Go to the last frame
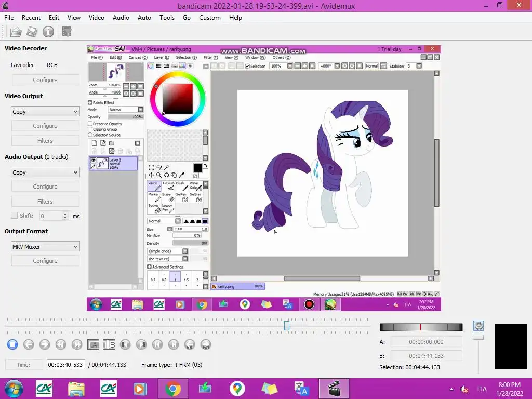 [x=174, y=345]
